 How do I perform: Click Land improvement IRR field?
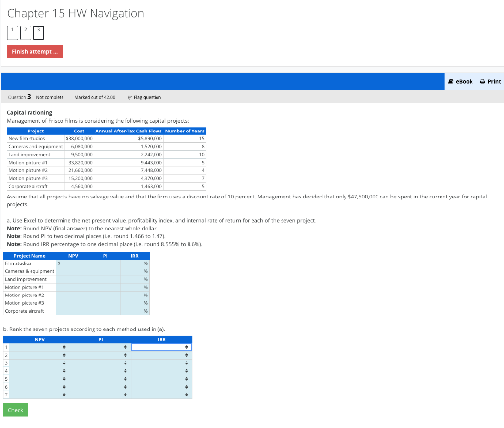click(x=135, y=279)
